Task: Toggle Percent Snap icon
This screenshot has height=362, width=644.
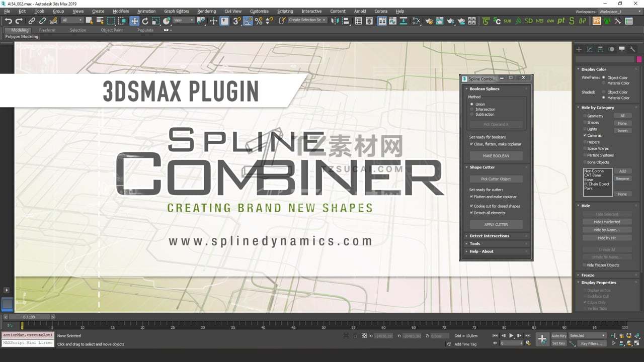Action: pos(259,21)
